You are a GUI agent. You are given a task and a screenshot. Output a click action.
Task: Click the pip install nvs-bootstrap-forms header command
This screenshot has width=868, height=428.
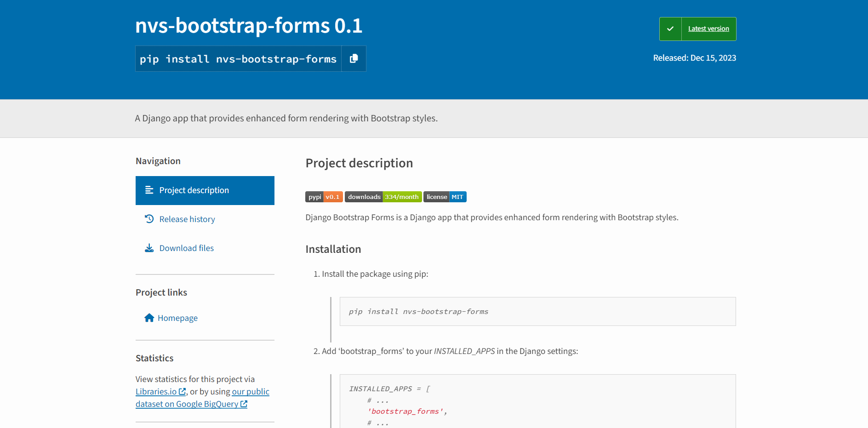click(x=238, y=59)
